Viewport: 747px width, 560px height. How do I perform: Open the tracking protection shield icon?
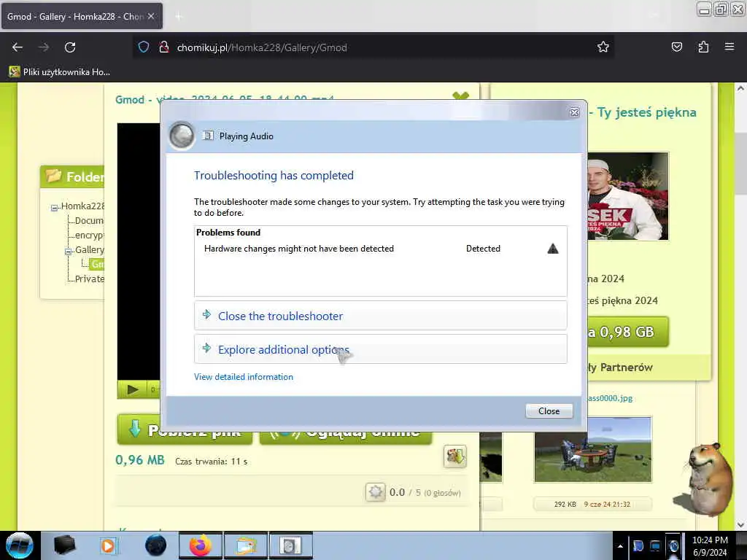[x=144, y=47]
